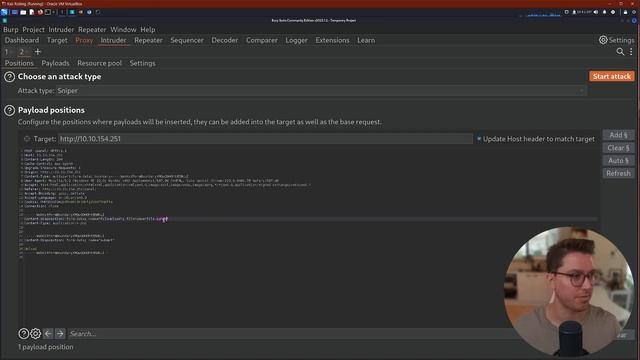This screenshot has height=360, width=640.
Task: Click the volume speaker icon in tray
Action: 596,12
